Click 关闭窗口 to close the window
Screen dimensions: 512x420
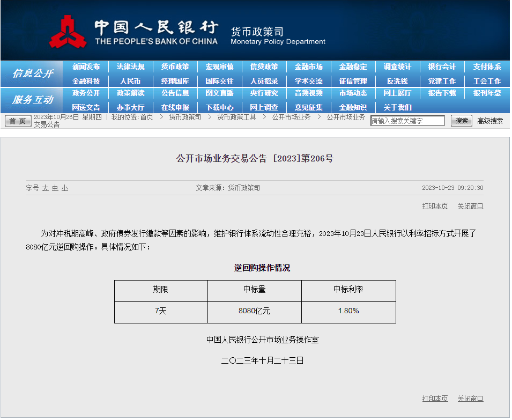(x=470, y=205)
